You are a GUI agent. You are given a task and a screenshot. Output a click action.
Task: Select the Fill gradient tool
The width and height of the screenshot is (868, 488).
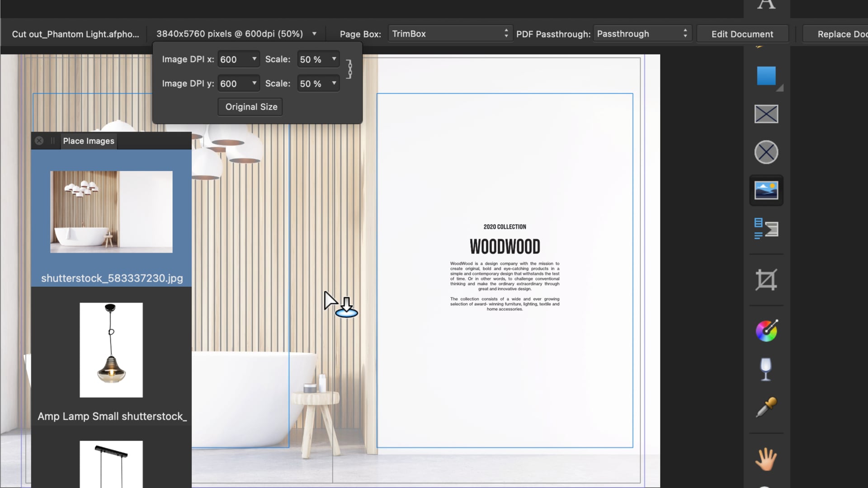point(766,331)
